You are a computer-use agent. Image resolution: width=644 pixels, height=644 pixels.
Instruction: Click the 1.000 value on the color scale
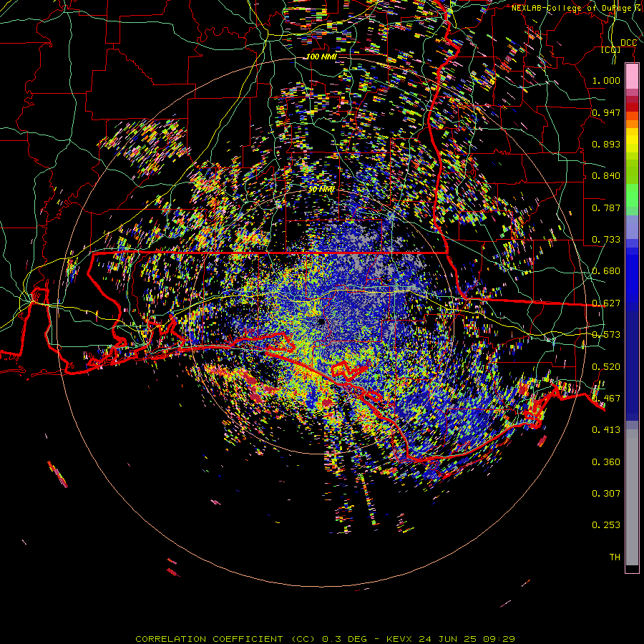click(x=606, y=80)
